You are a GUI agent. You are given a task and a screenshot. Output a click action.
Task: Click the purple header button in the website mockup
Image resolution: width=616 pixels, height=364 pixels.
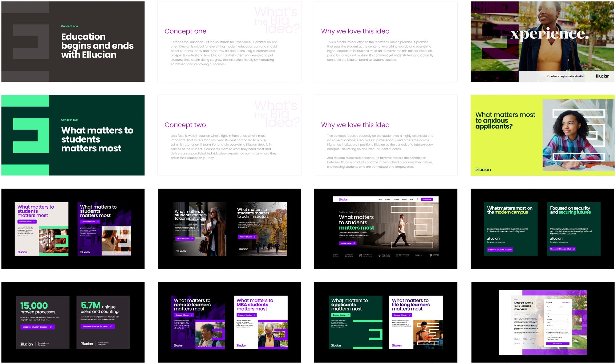pyautogui.click(x=427, y=199)
